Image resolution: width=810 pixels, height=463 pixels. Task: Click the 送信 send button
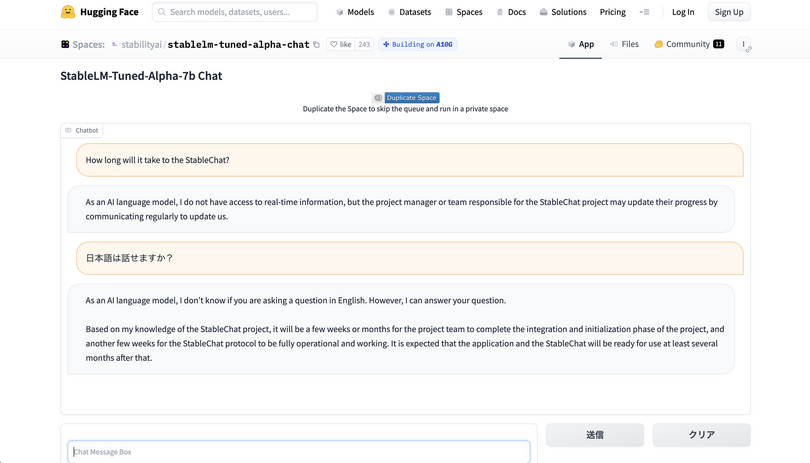[595, 435]
